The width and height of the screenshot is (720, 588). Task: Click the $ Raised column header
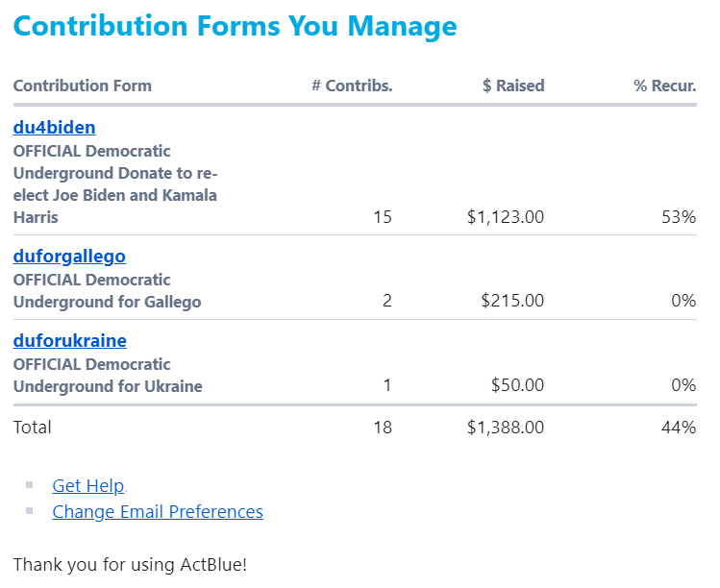(x=513, y=86)
